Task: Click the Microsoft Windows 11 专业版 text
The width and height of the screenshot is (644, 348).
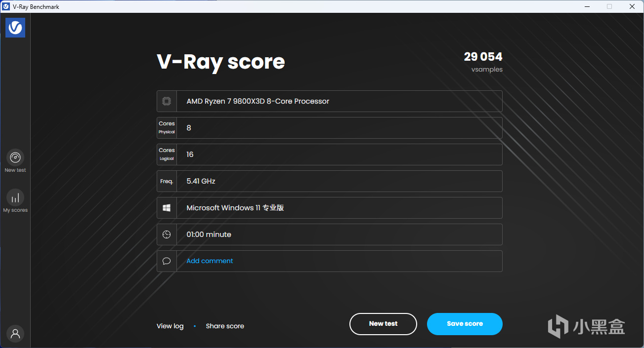Action: 235,208
